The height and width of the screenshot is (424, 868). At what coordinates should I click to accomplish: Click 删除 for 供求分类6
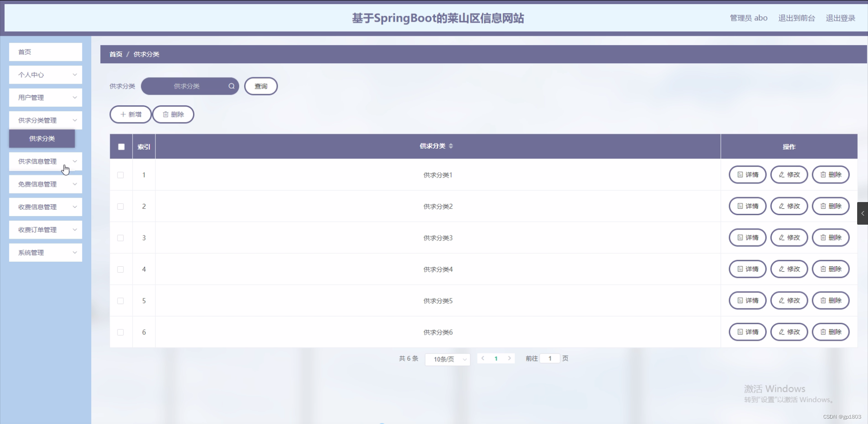[x=831, y=332]
